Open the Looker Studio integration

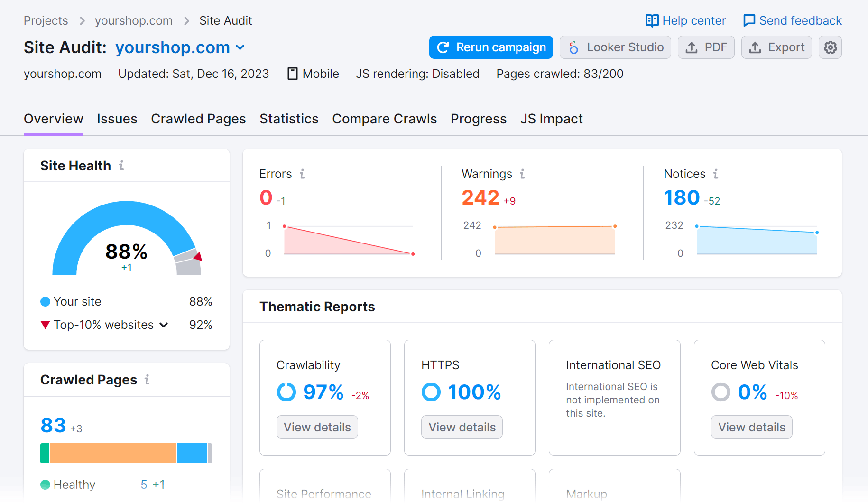coord(615,47)
